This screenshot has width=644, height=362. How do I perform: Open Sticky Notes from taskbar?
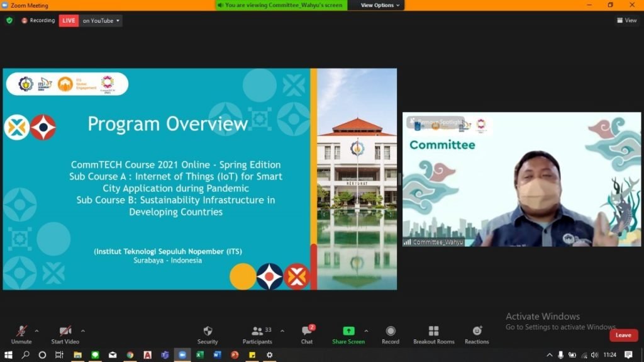pyautogui.click(x=252, y=354)
